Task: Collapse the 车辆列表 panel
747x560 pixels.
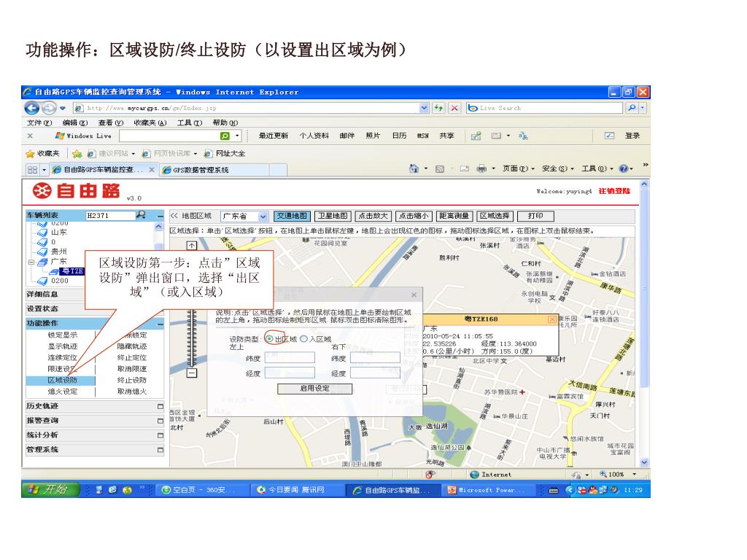Action: 160,216
